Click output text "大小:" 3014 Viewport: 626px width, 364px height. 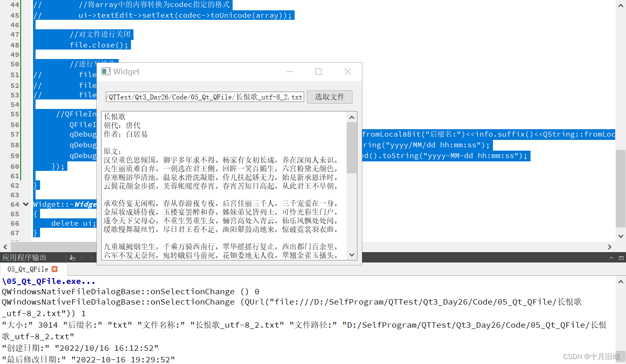30,325
